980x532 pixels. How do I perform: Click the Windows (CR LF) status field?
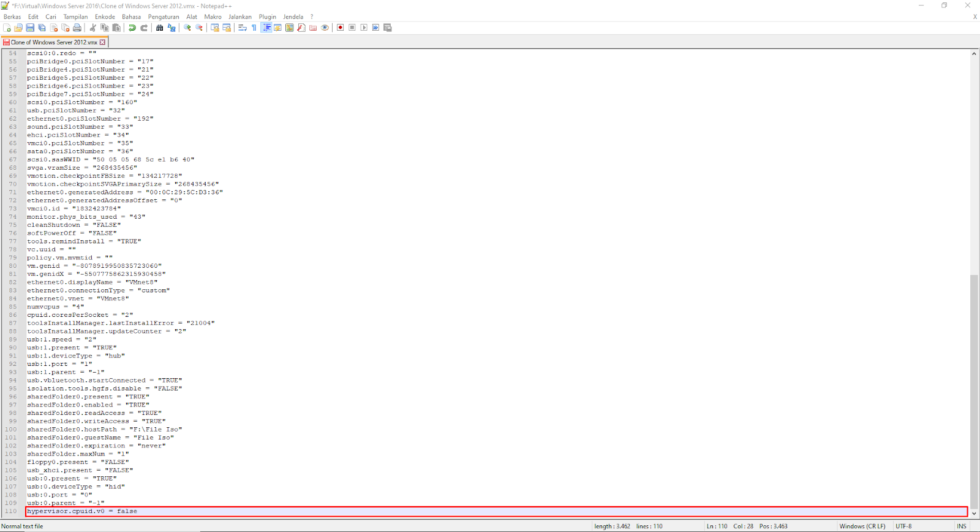click(862, 526)
